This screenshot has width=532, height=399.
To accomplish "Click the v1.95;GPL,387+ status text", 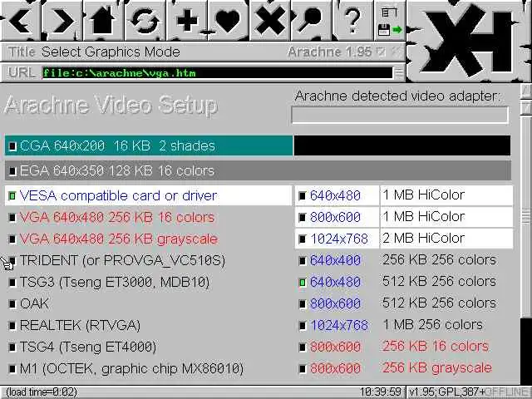I will (446, 392).
